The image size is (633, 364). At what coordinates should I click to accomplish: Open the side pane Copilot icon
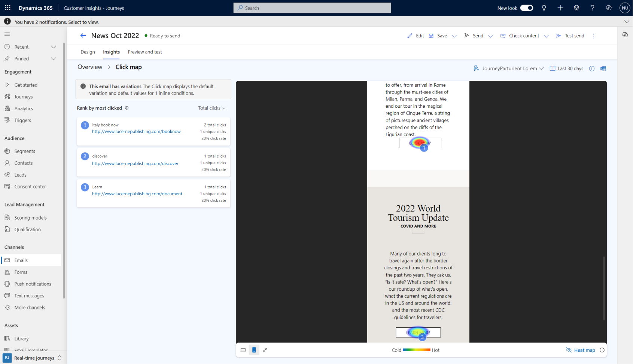tap(625, 35)
